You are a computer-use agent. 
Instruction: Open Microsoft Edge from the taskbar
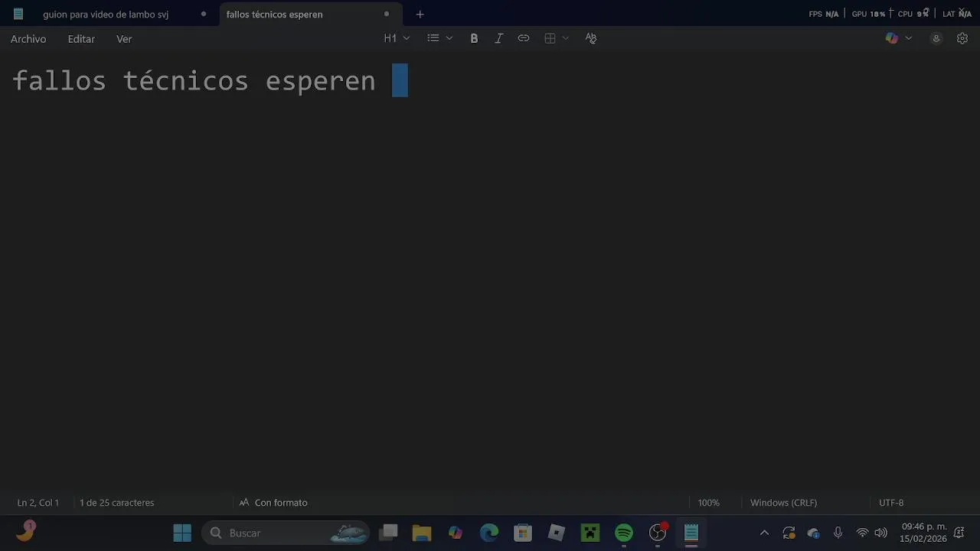(489, 533)
